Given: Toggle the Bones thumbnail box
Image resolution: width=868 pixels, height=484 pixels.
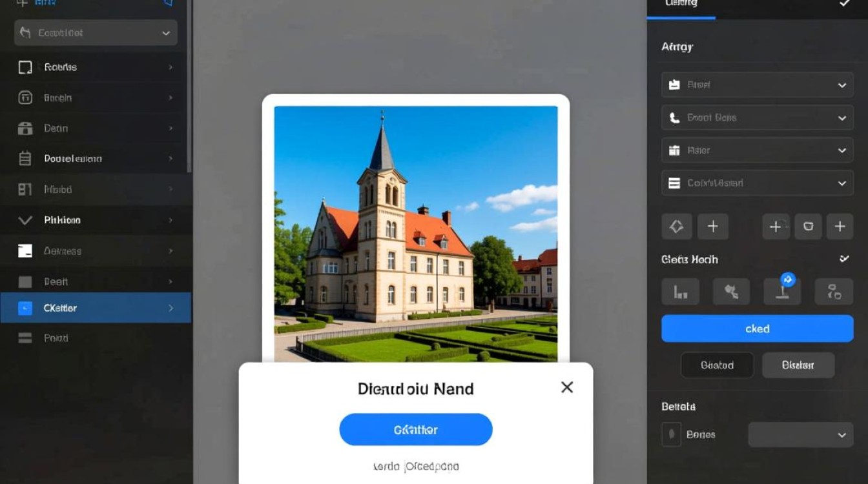Looking at the screenshot, I should (672, 434).
